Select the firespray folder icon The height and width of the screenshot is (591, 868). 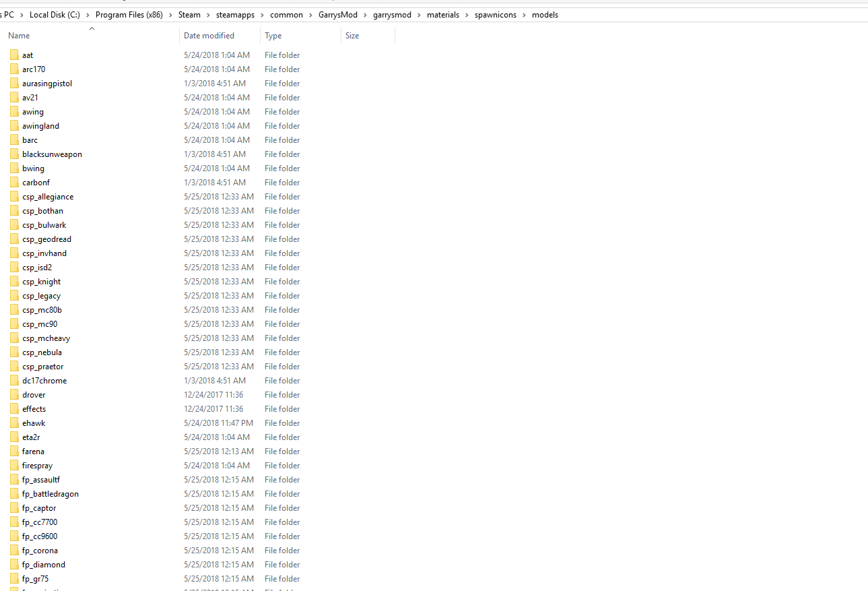click(15, 466)
